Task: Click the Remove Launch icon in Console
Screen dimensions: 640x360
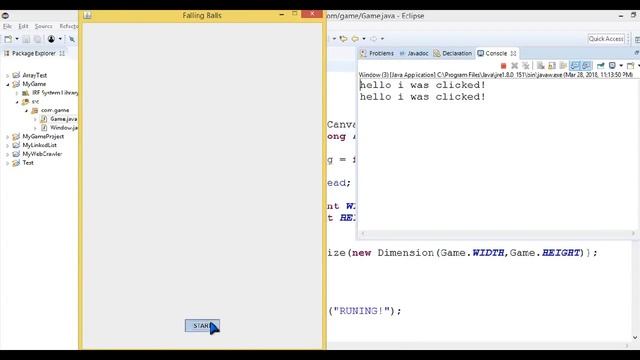Action: [514, 66]
